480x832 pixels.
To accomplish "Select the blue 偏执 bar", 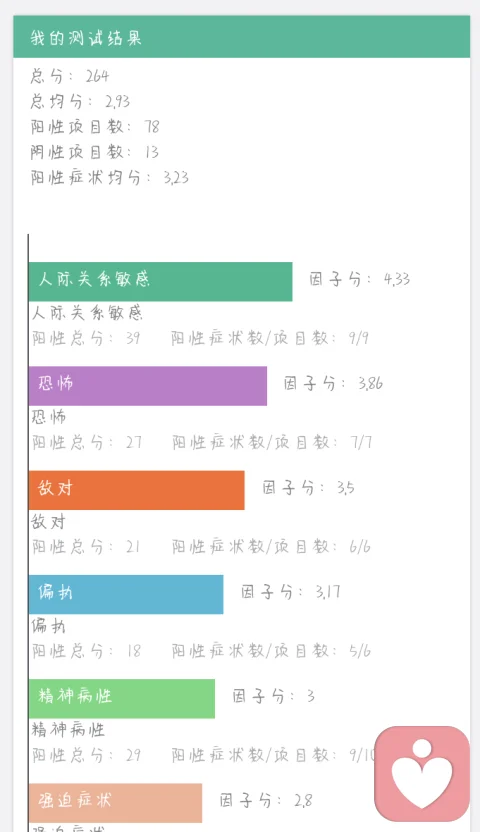I will click(126, 594).
